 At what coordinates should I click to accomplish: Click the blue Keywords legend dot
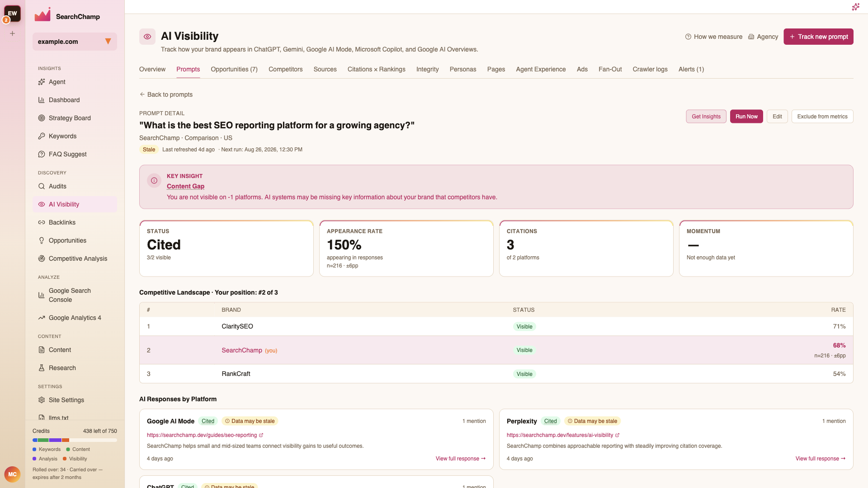pos(34,450)
